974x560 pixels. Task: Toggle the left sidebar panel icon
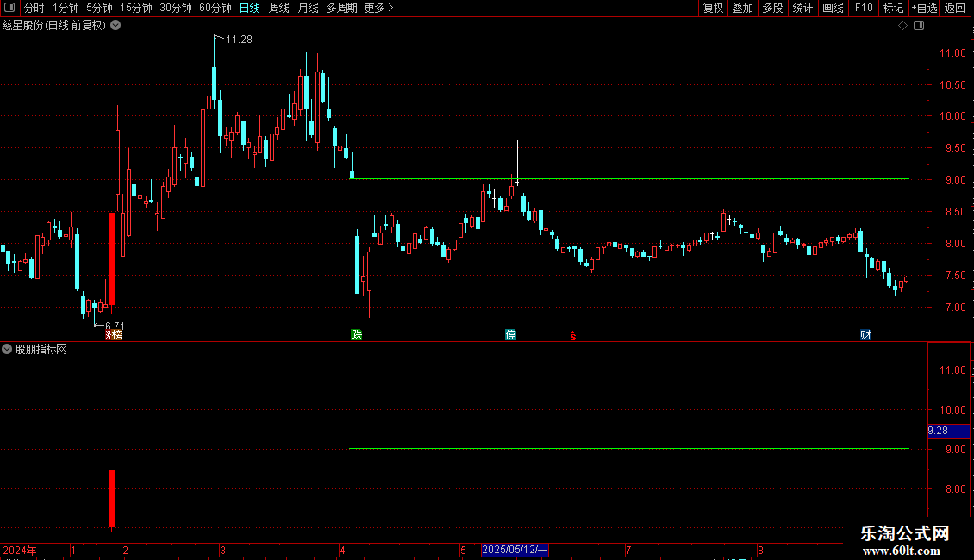tap(9, 8)
